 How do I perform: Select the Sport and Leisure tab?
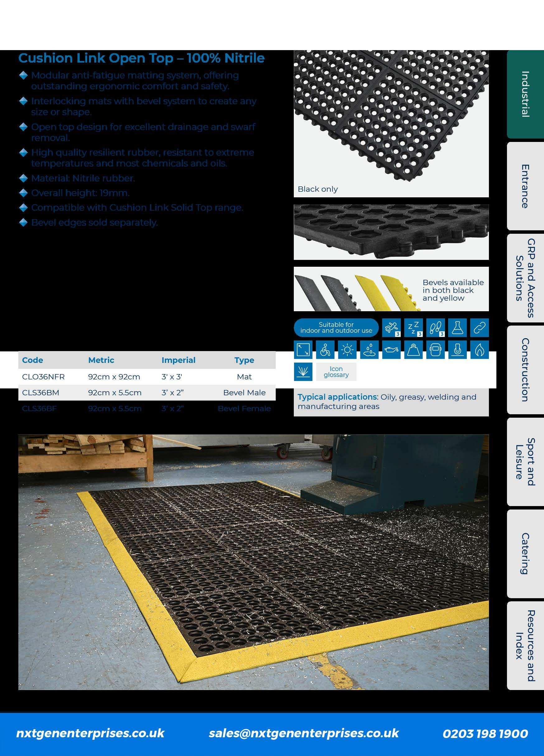click(525, 462)
